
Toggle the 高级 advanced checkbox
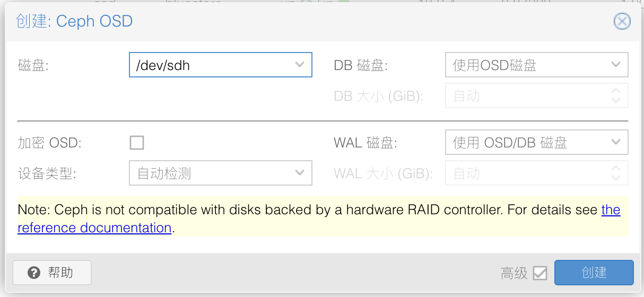click(540, 273)
